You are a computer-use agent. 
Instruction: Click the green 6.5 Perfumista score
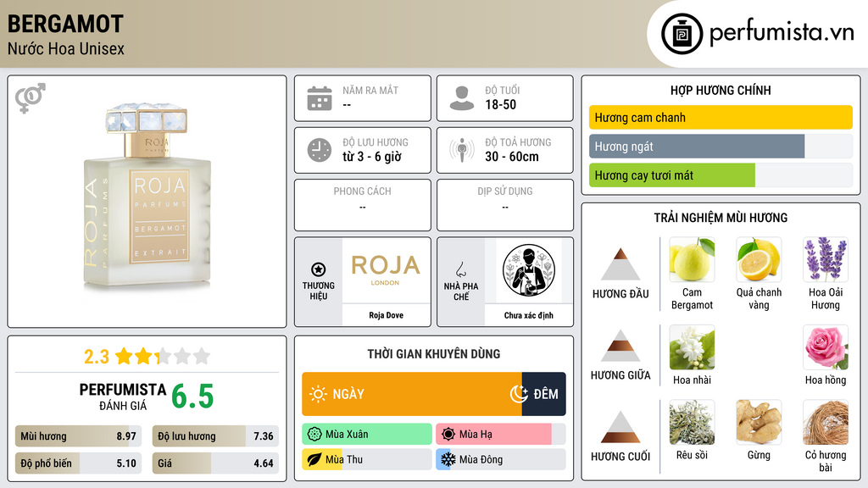pyautogui.click(x=192, y=396)
